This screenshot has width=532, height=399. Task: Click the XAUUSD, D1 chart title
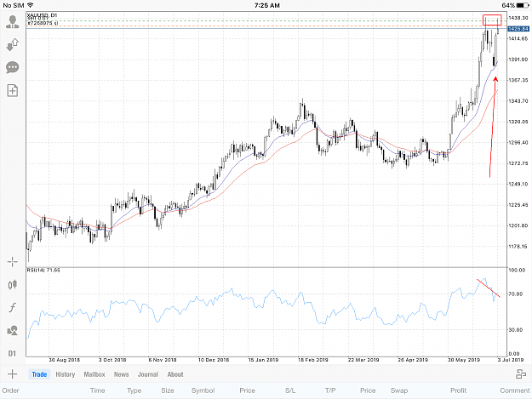pyautogui.click(x=42, y=15)
